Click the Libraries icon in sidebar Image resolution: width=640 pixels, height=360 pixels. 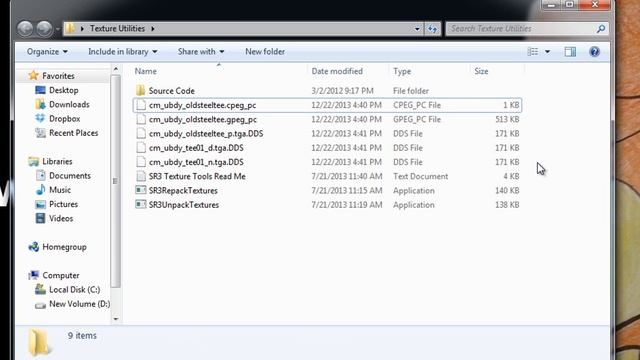coord(33,162)
